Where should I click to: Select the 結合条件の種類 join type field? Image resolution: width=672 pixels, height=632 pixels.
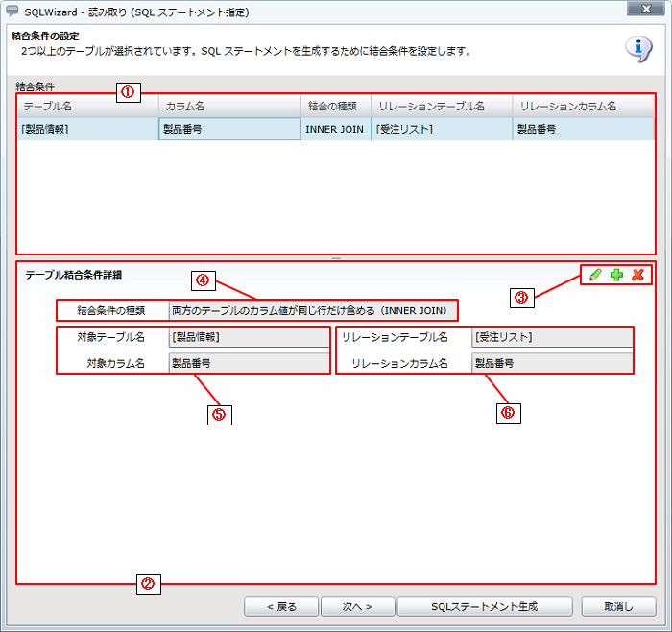[x=312, y=310]
